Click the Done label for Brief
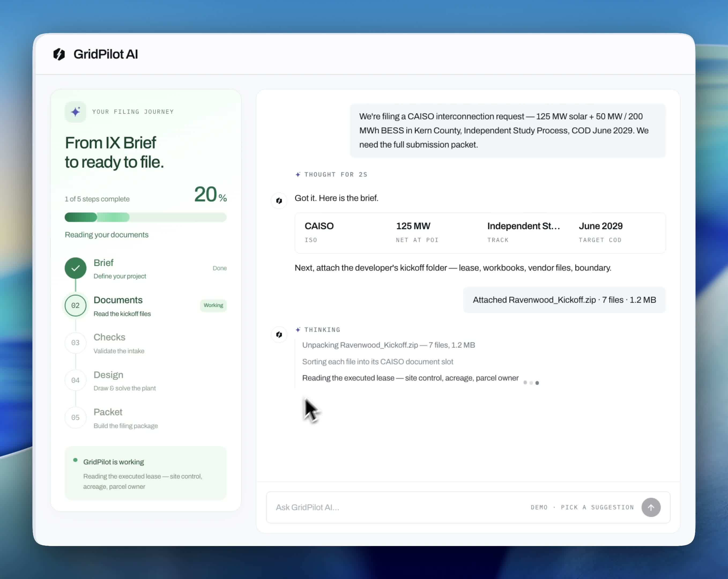728x579 pixels. [x=220, y=268]
